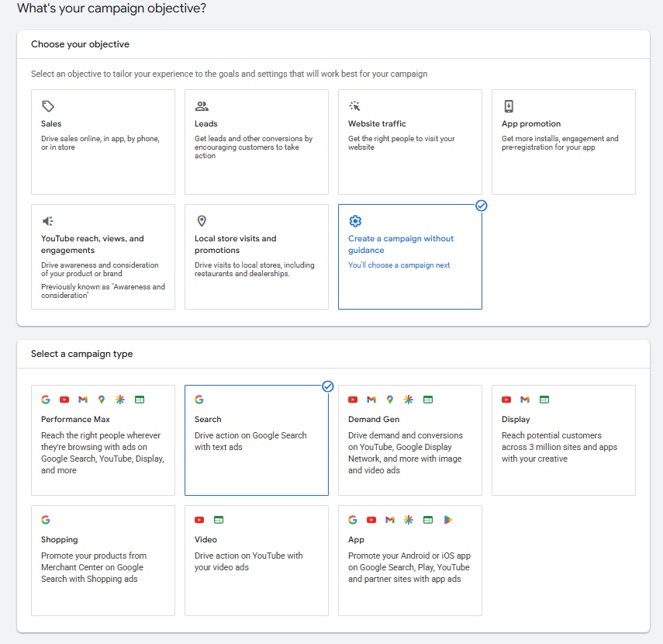
Task: Click the Display network icon in the Video card
Action: [219, 520]
